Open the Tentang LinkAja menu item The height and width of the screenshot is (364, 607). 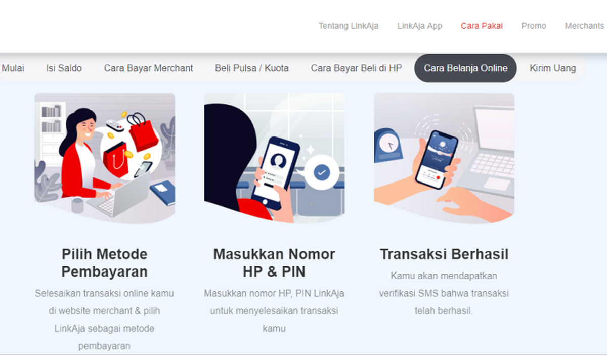[x=348, y=26]
